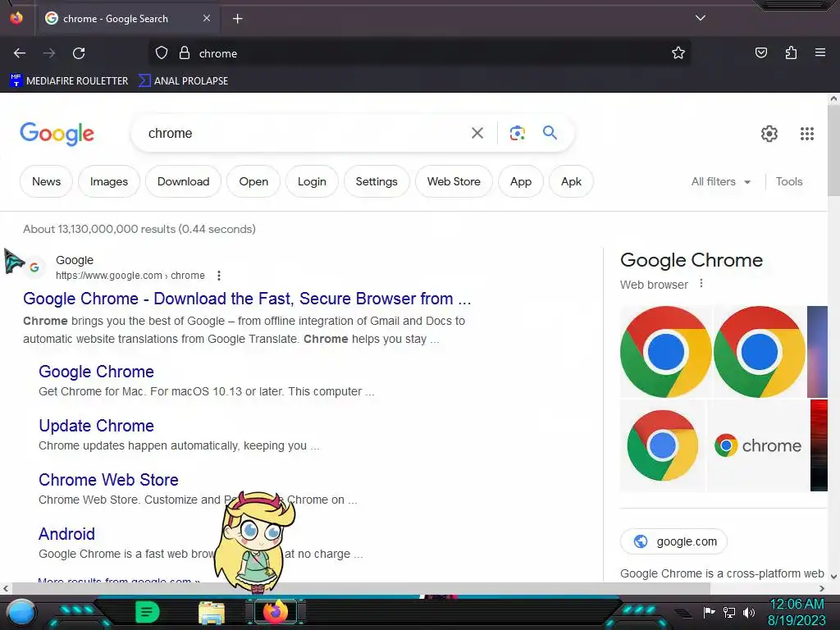The image size is (840, 630).
Task: Open Google quick settings gear
Action: (769, 134)
